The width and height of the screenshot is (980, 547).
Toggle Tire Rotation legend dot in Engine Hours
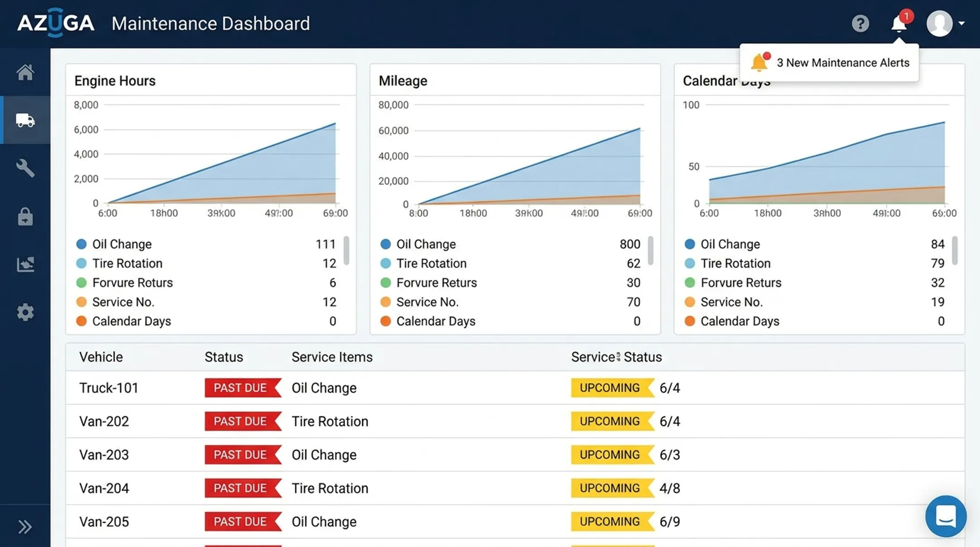tap(81, 264)
